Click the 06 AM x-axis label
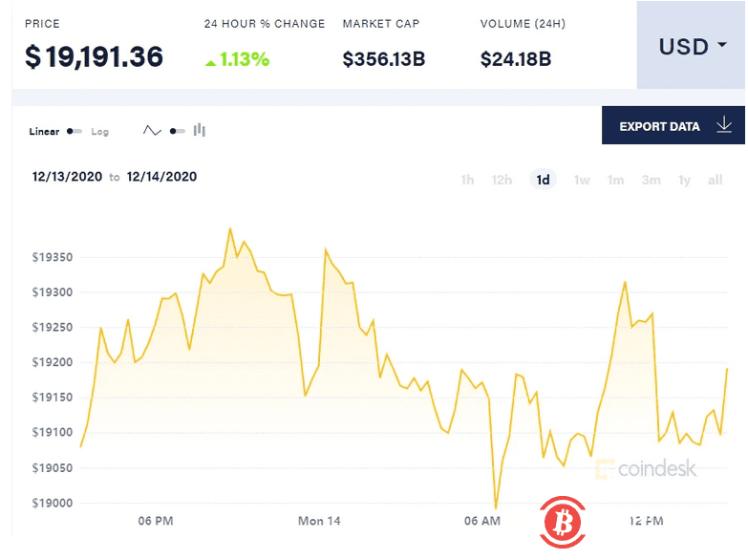Image resolution: width=748 pixels, height=560 pixels. pyautogui.click(x=482, y=521)
